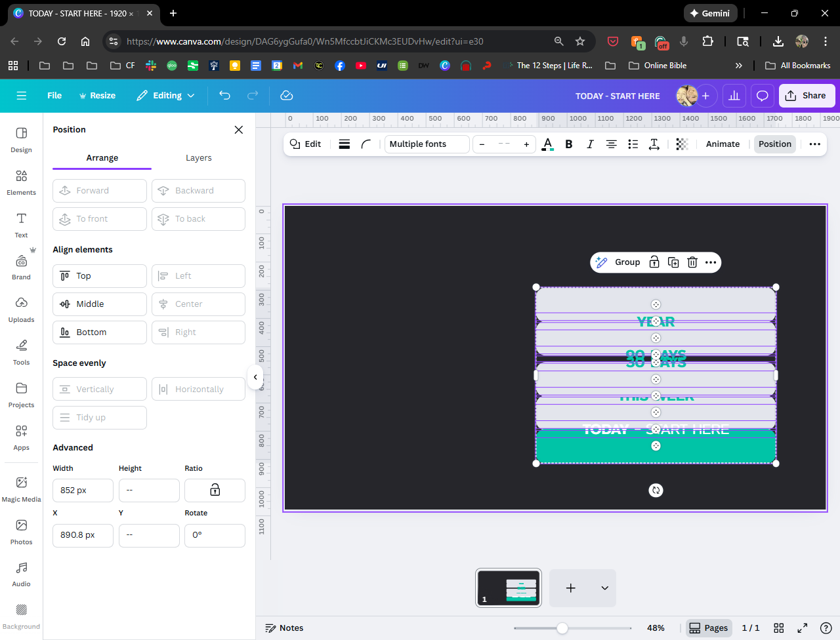Open the Multiple fonts dropdown

[427, 144]
